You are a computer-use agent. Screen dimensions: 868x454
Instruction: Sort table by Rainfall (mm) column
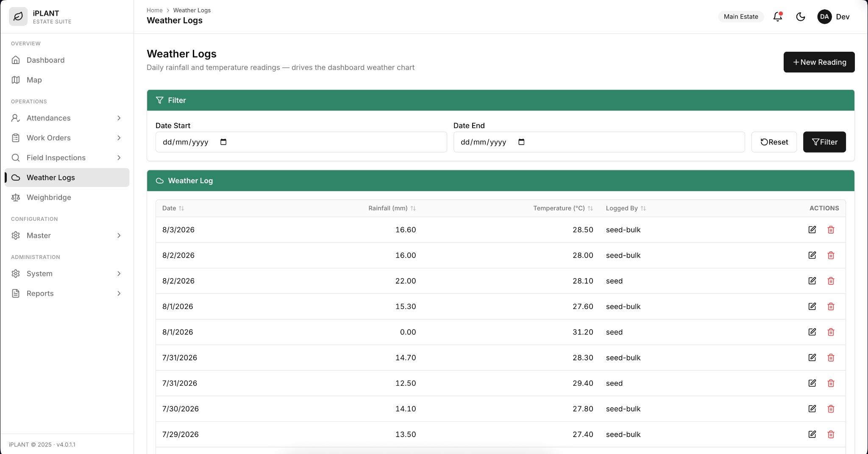pyautogui.click(x=392, y=208)
